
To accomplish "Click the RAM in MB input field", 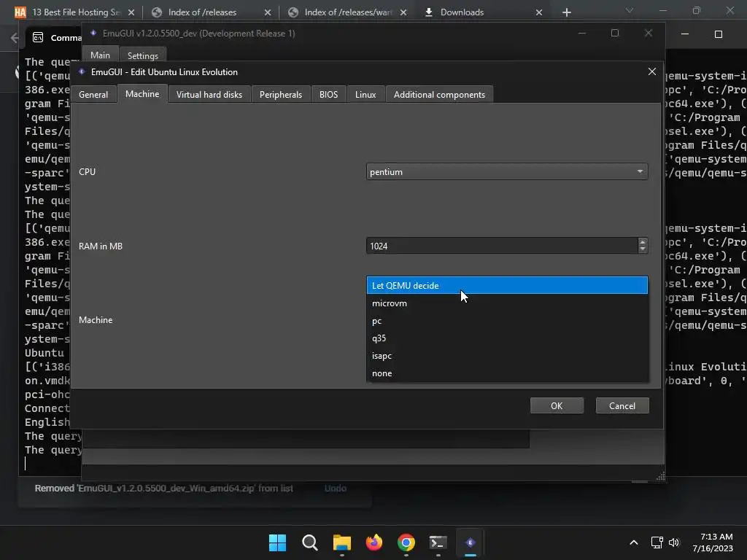I will [x=502, y=246].
